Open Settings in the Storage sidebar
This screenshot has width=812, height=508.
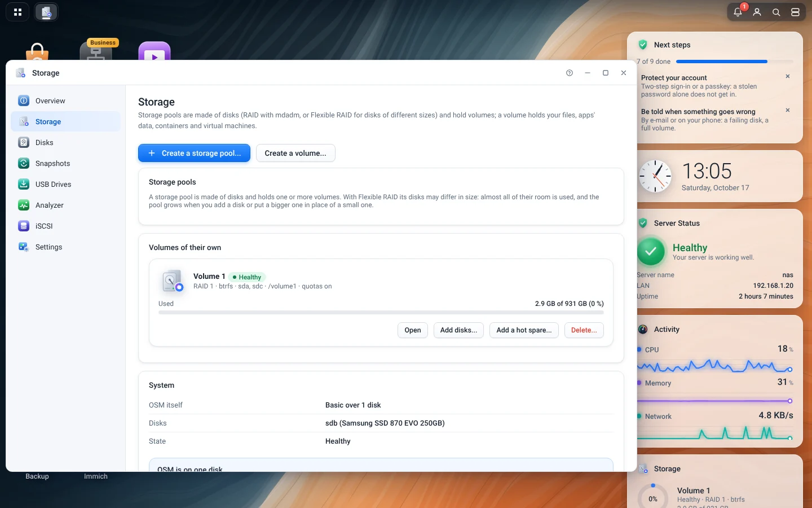[x=66, y=247]
